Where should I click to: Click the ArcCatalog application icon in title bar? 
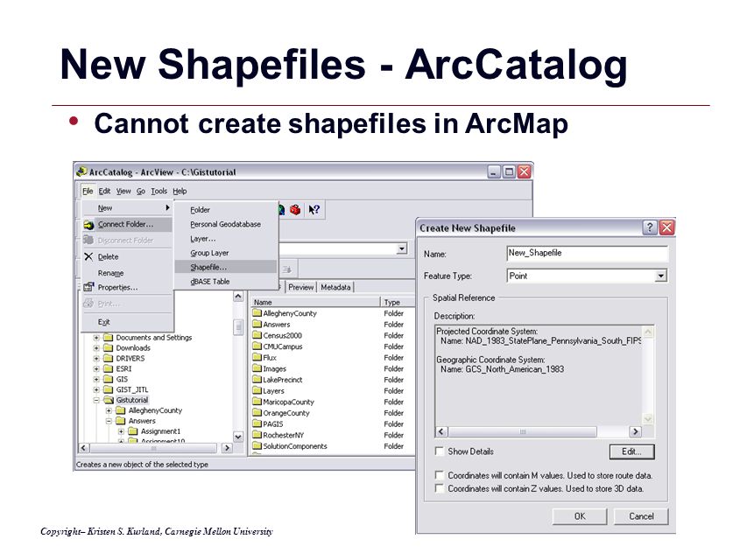point(81,171)
